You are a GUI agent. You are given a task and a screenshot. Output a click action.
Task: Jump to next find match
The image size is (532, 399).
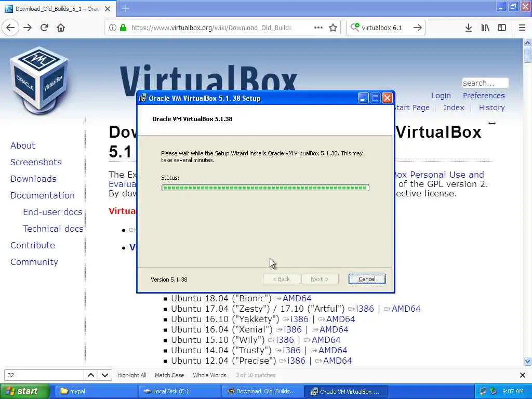click(105, 375)
